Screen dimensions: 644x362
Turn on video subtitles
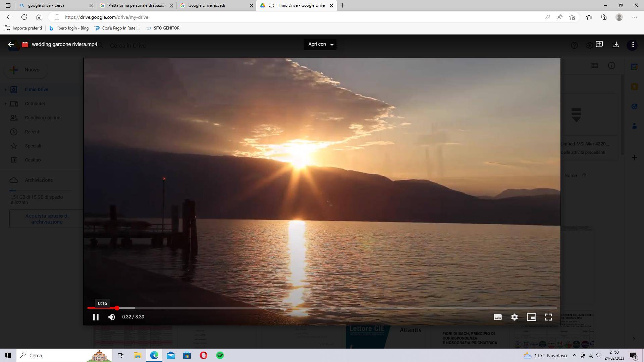tap(498, 317)
